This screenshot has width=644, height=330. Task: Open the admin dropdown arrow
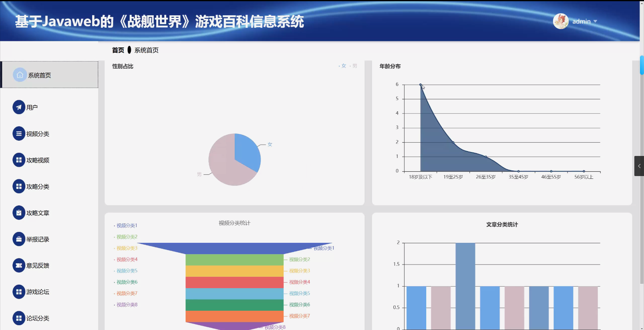click(x=595, y=21)
